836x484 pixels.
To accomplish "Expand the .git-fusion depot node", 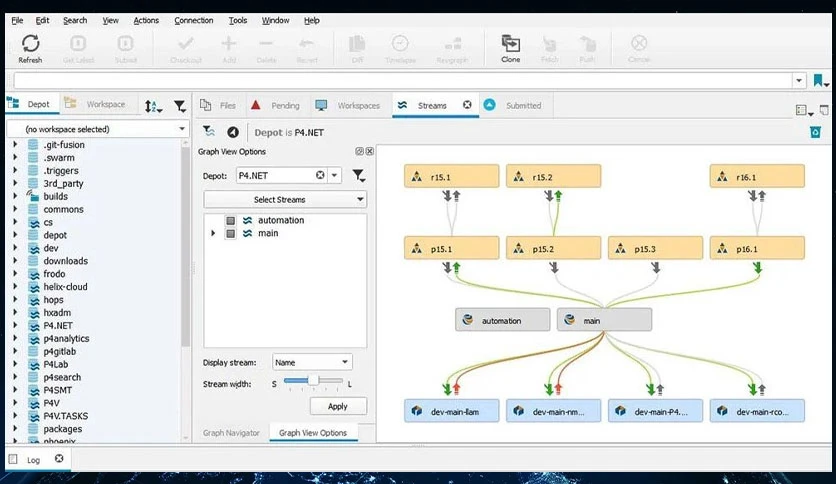I will tap(15, 144).
